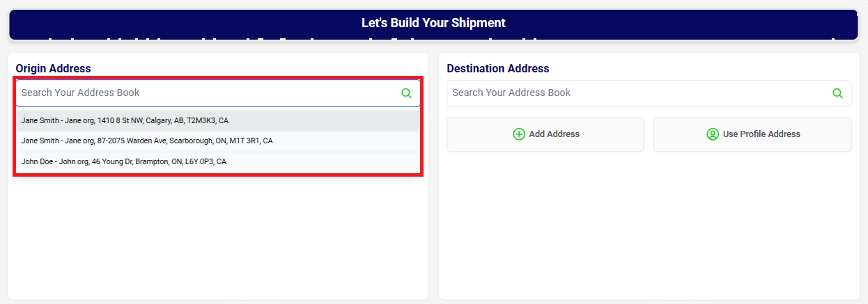This screenshot has width=868, height=304.
Task: Click the Origin Address heading
Action: click(x=54, y=68)
